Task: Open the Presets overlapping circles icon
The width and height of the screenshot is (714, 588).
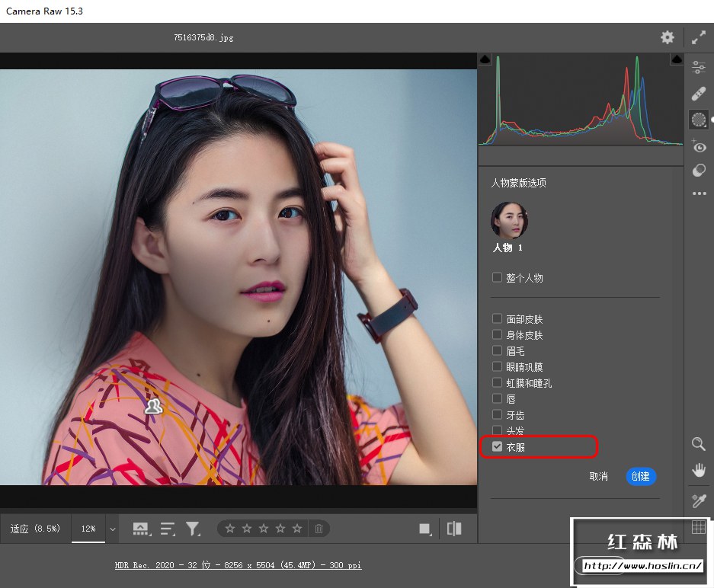Action: pyautogui.click(x=698, y=171)
